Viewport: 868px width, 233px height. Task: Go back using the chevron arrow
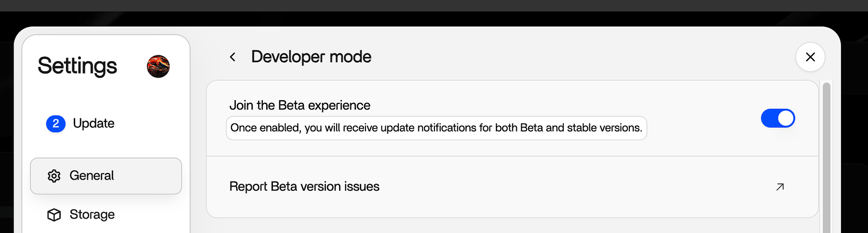232,57
